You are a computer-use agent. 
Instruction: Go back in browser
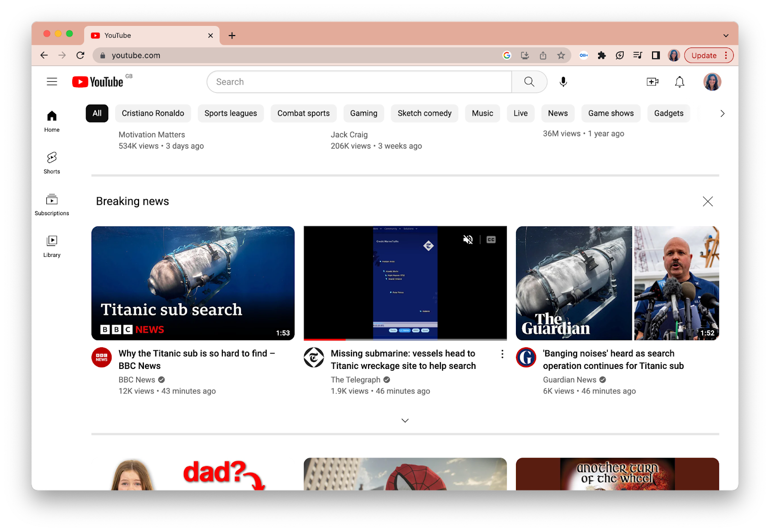point(44,55)
